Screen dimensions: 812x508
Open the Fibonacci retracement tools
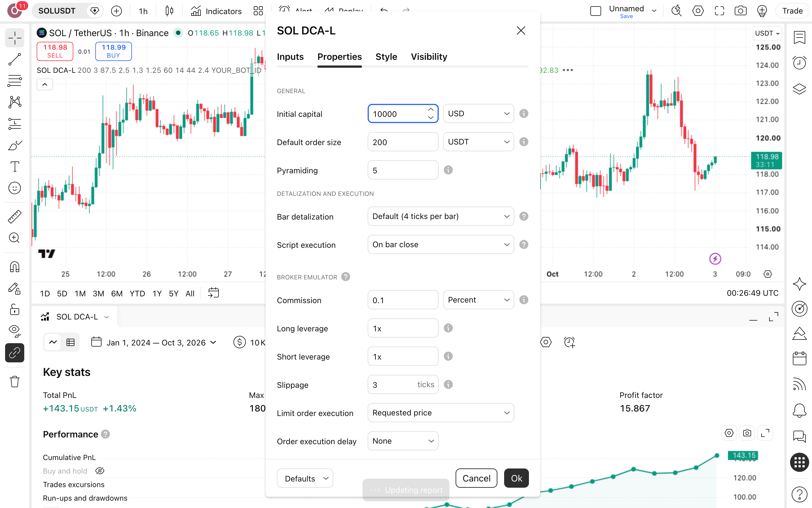pyautogui.click(x=15, y=81)
